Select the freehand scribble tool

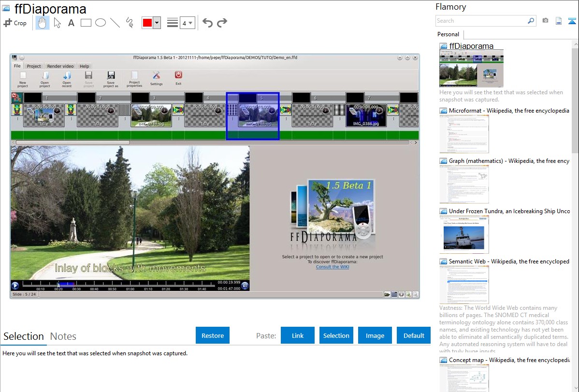pos(130,23)
